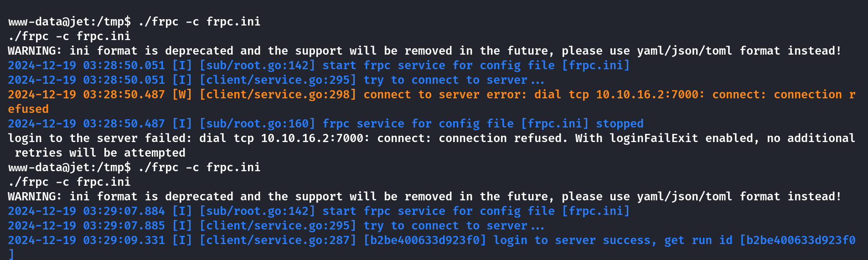Click the orange wrapped word 'efused'

28,109
